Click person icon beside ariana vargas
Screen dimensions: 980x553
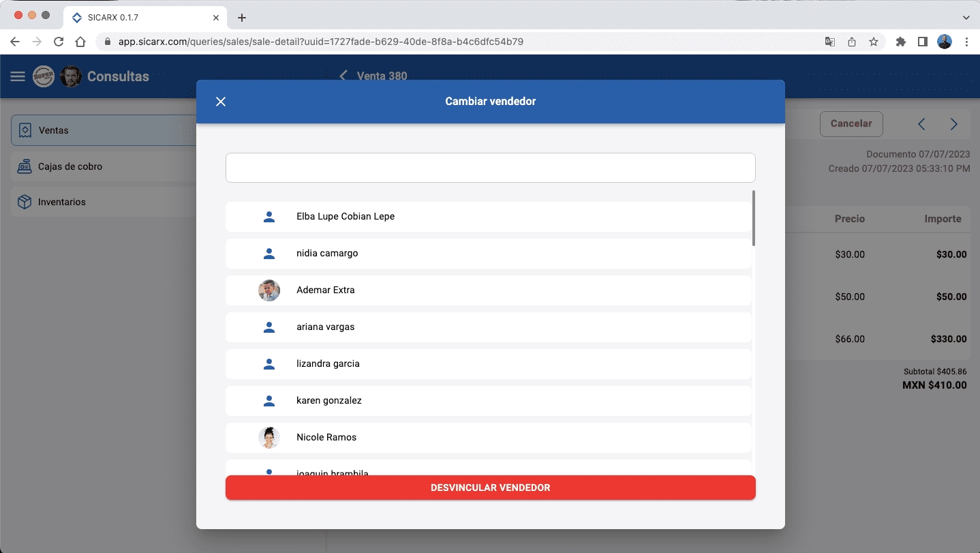pyautogui.click(x=269, y=327)
